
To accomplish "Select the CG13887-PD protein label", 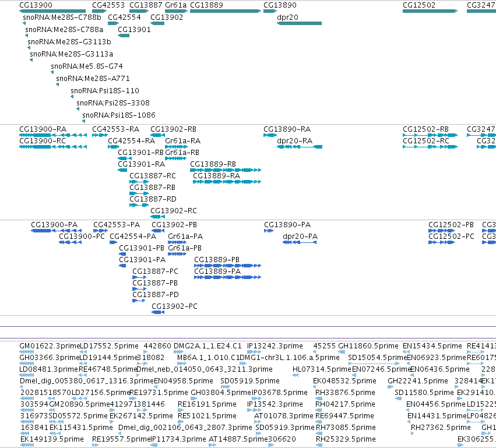I will 156,295.
